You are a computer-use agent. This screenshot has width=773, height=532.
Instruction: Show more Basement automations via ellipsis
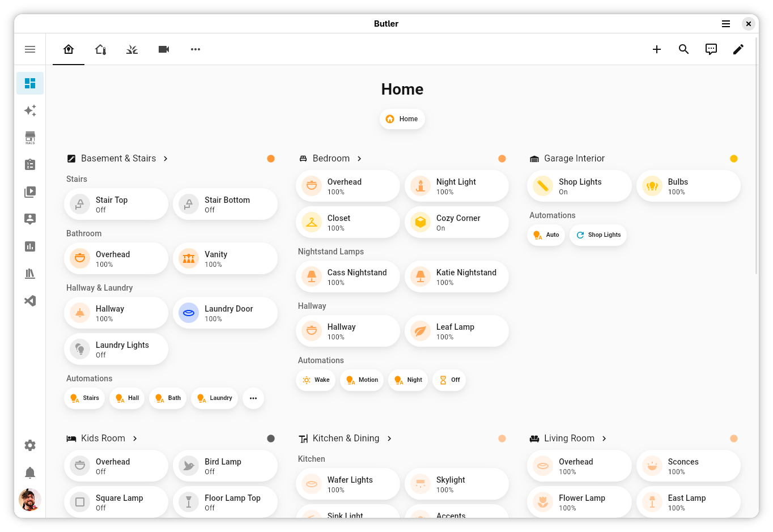pyautogui.click(x=253, y=398)
